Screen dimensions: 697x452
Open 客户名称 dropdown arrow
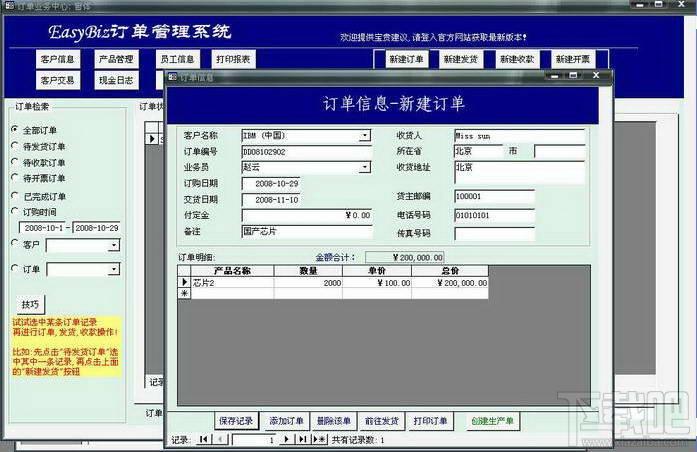[365, 135]
